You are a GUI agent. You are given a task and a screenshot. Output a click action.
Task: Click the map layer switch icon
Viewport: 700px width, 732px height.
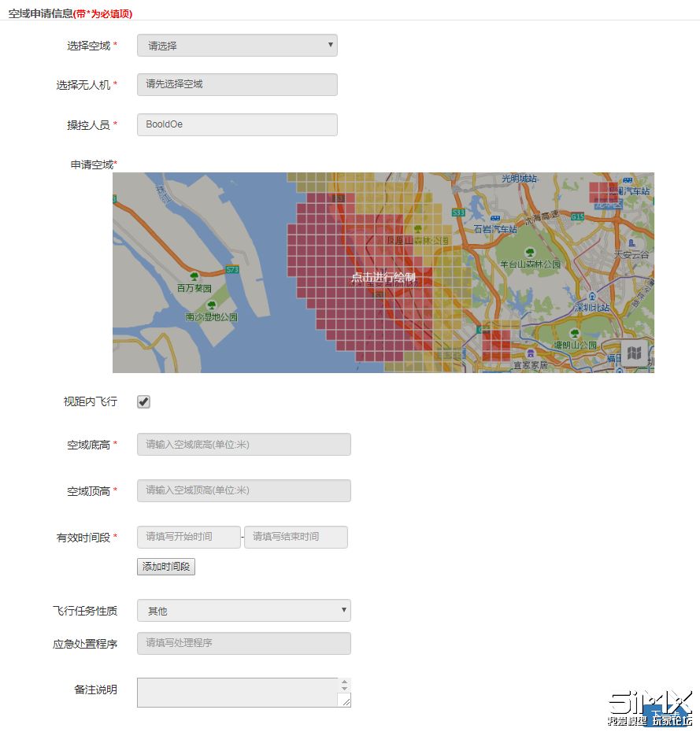(634, 353)
